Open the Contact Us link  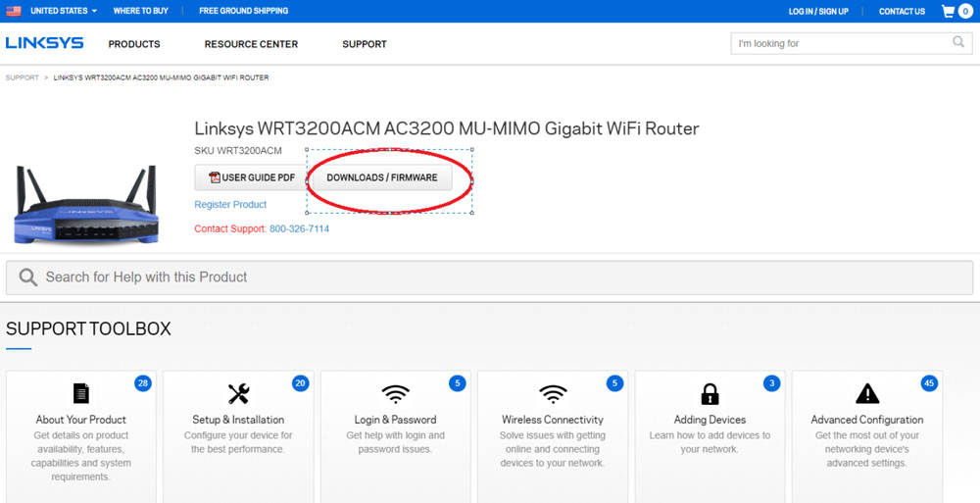point(902,11)
